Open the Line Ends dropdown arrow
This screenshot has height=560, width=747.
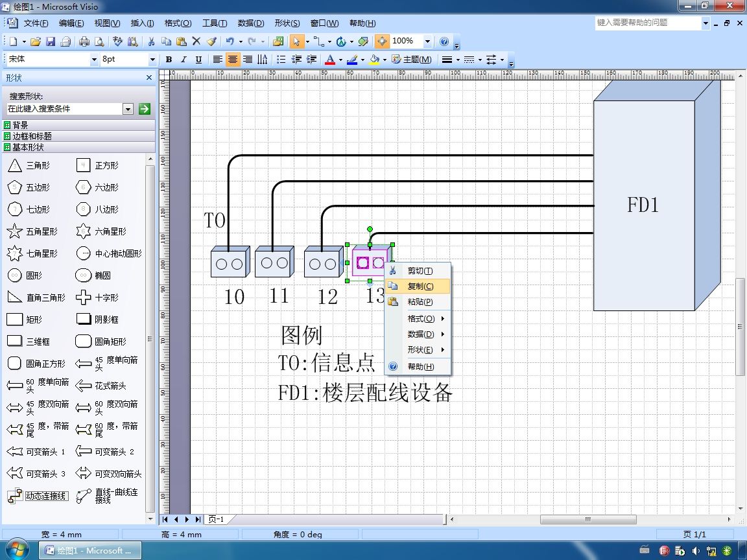click(x=502, y=60)
